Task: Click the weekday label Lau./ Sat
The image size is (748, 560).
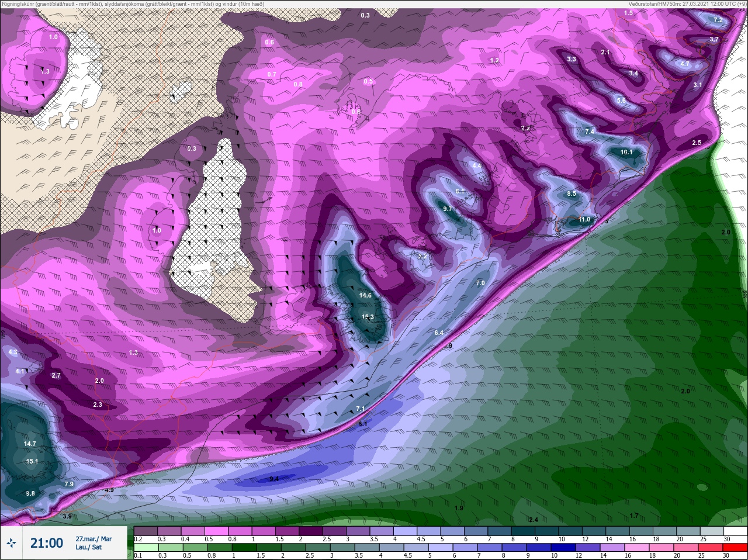Action: (x=89, y=547)
